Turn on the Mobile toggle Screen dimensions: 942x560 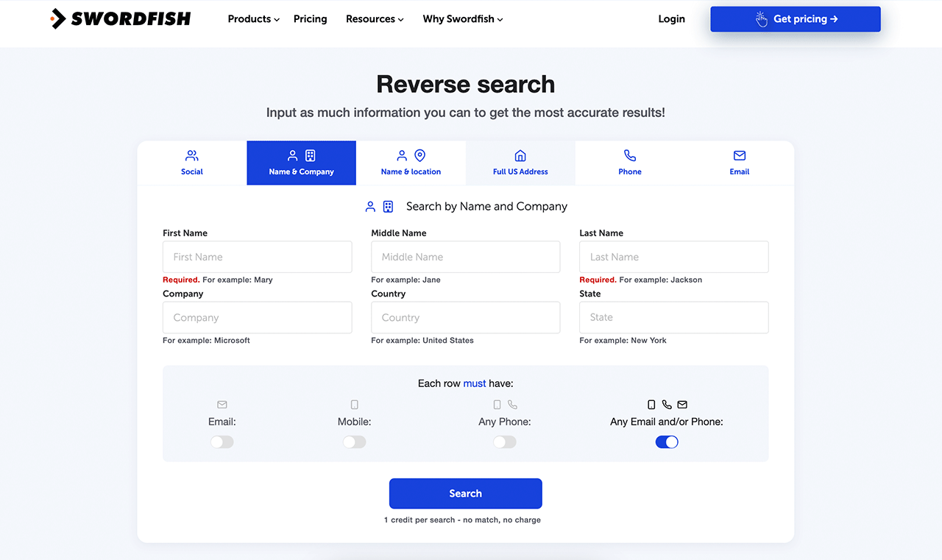coord(354,442)
